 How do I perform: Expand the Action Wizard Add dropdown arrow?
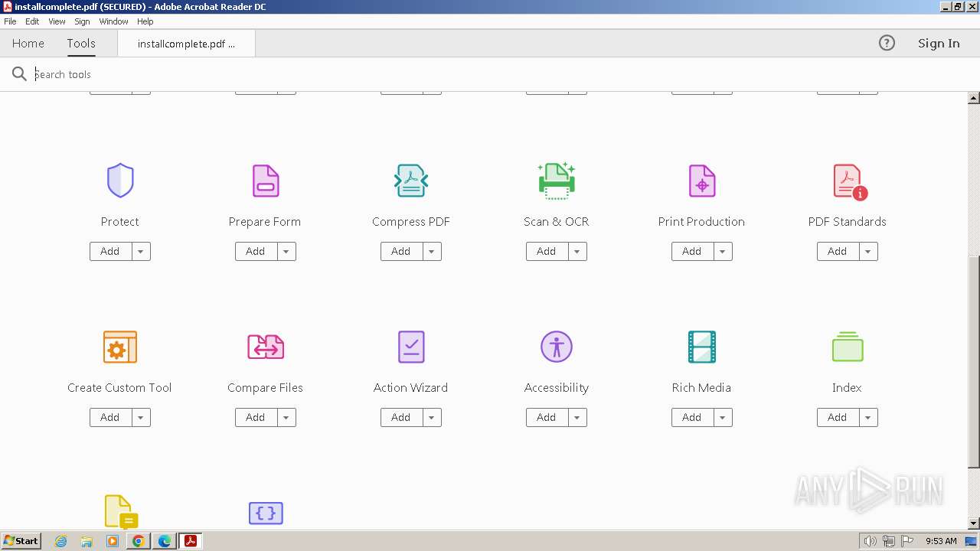coord(432,417)
